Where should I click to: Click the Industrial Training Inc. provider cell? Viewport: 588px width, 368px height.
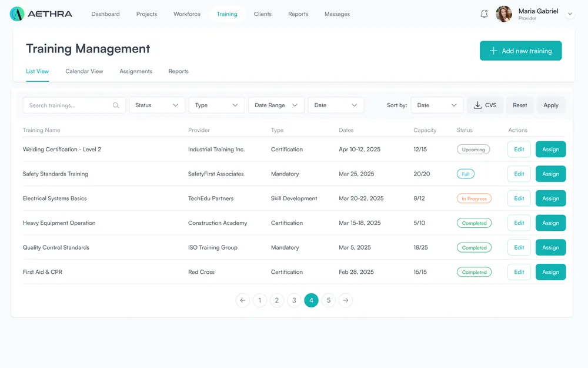tap(216, 150)
